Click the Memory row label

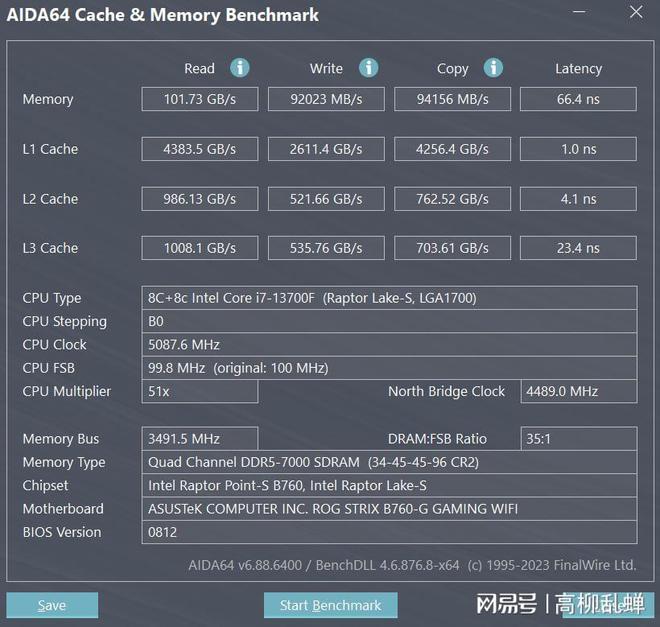[48, 100]
